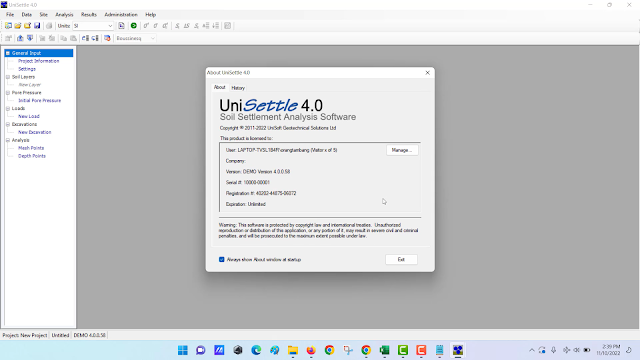
Task: Click the New project toolbar icon
Action: click(x=8, y=26)
